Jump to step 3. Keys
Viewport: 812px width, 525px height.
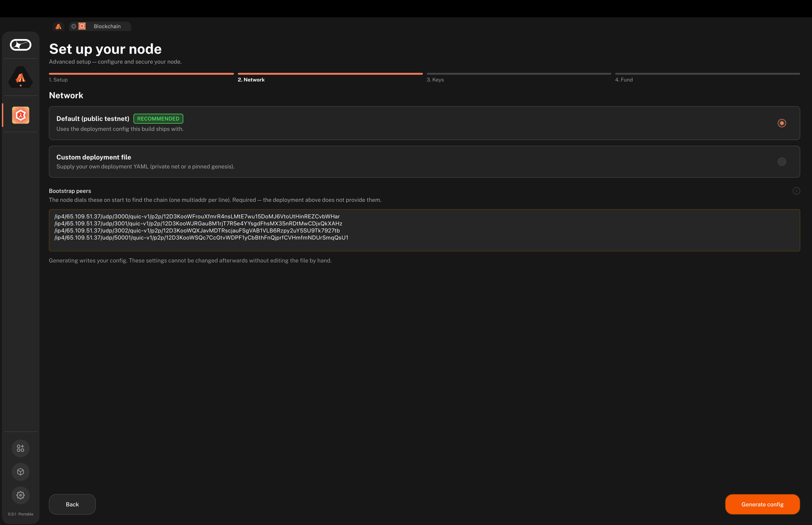pos(435,80)
